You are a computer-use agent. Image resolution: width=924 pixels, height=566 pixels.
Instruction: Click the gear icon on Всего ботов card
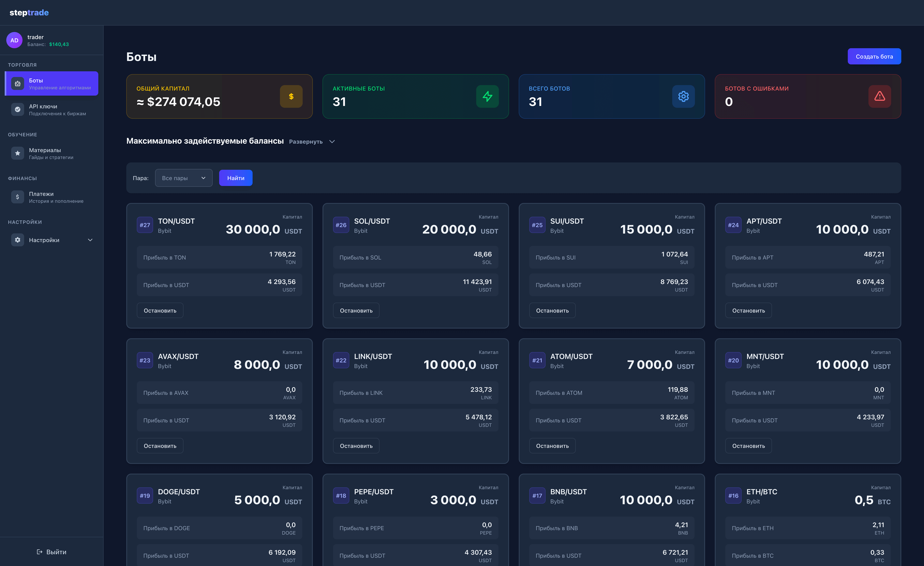point(683,96)
